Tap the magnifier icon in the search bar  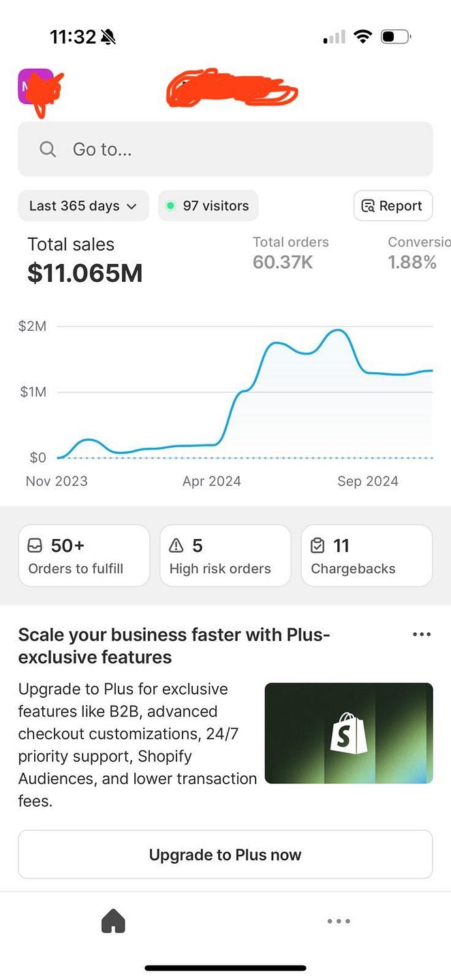point(48,149)
